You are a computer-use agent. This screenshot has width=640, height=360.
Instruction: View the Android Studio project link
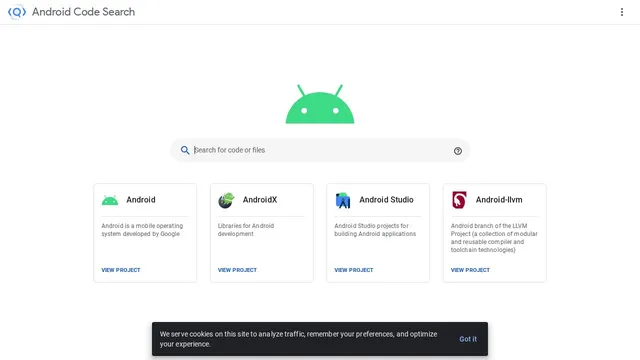click(x=354, y=270)
